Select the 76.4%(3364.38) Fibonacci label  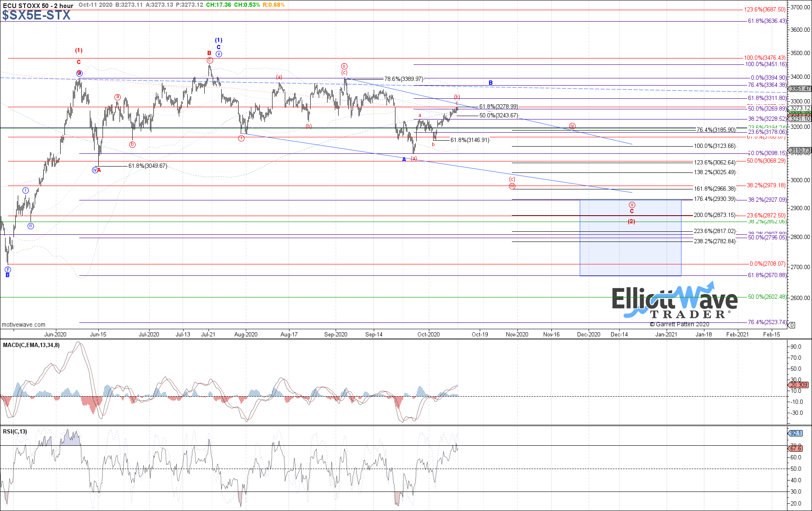tap(767, 85)
